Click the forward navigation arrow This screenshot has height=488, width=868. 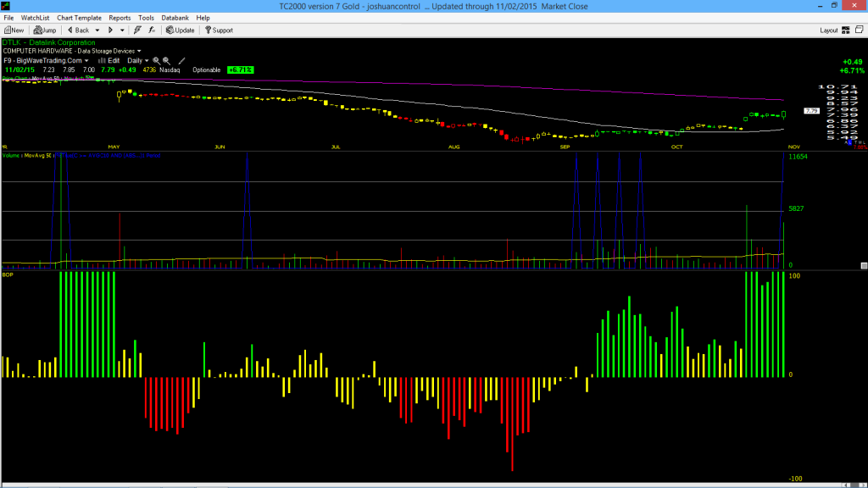click(110, 30)
